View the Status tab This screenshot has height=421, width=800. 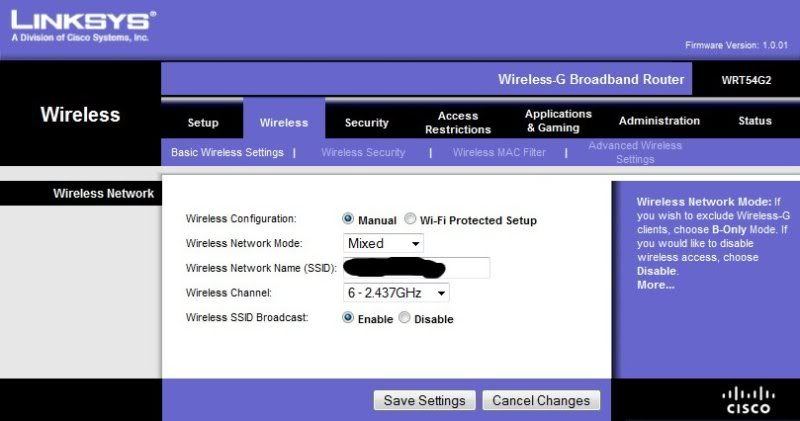[x=755, y=121]
